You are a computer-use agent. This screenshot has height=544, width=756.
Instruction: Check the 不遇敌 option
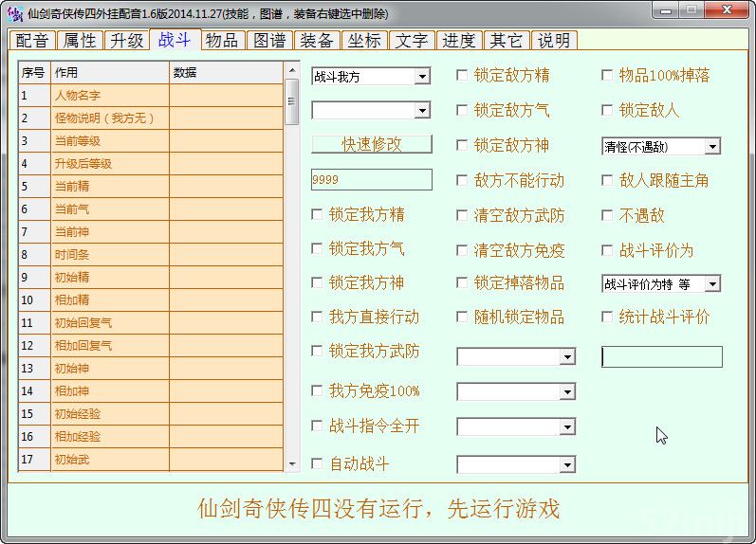[x=608, y=215]
